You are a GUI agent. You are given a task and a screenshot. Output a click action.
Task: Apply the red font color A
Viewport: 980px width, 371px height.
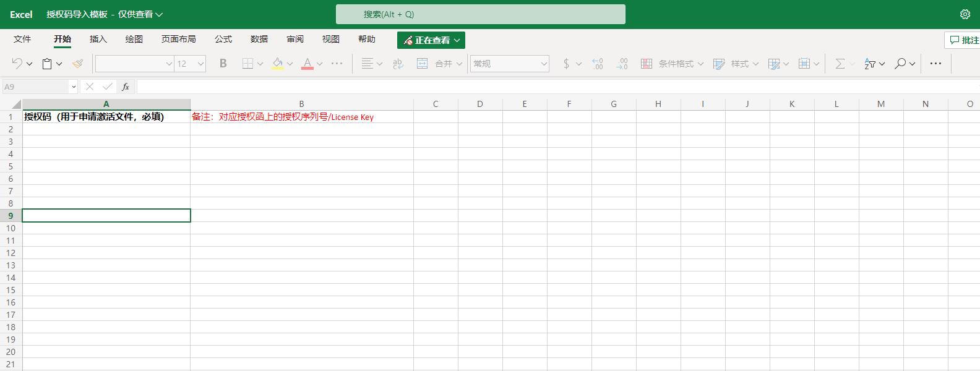point(307,63)
